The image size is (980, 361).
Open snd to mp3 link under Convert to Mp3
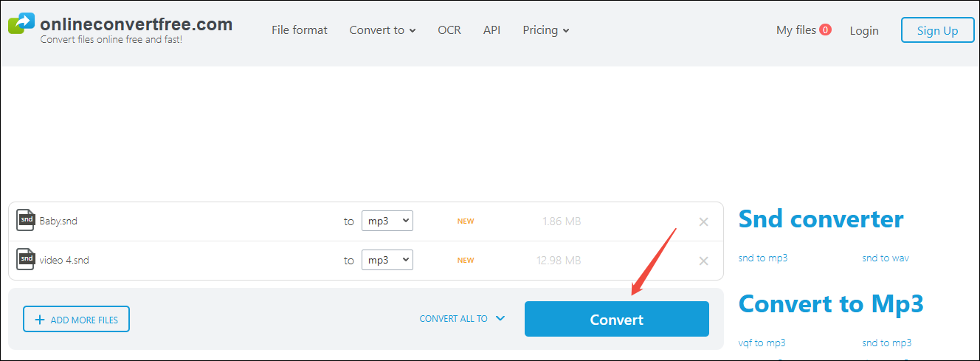point(886,343)
